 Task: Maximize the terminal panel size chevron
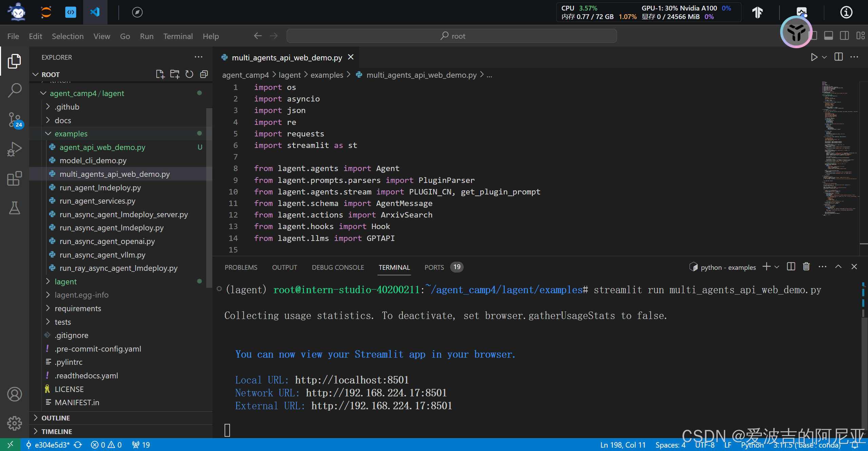click(838, 267)
